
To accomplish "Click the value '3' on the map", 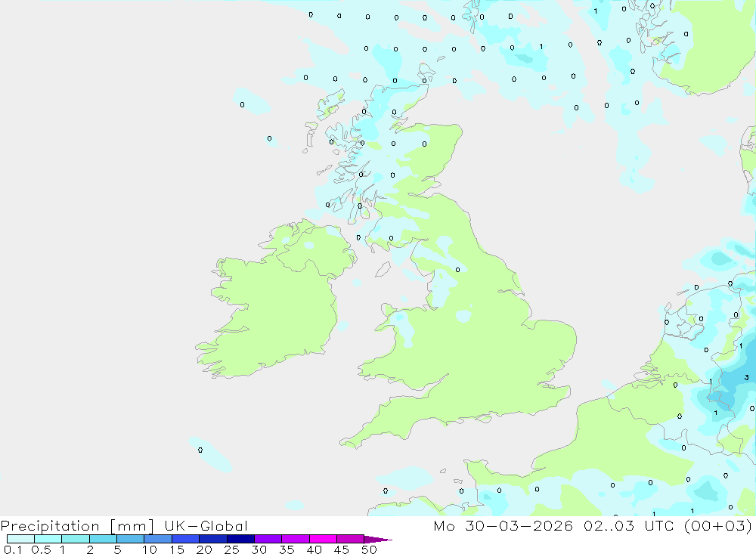I will pyautogui.click(x=746, y=378).
